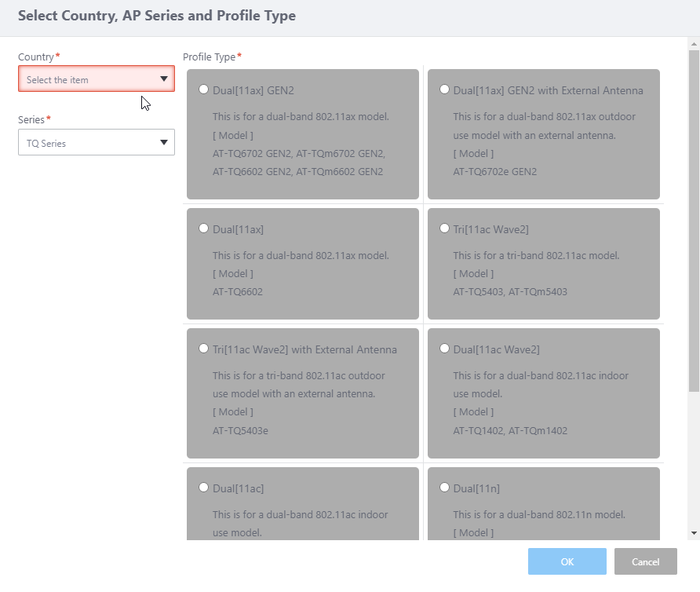
Task: Click the AT-TQ5403e model profile card
Action: [x=302, y=400]
